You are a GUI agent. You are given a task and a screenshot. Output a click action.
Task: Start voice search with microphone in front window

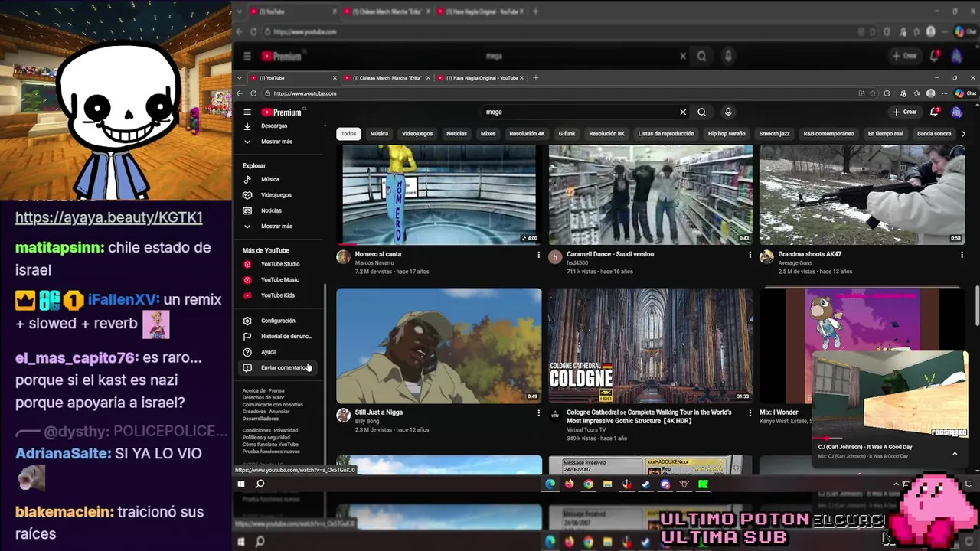pos(728,112)
